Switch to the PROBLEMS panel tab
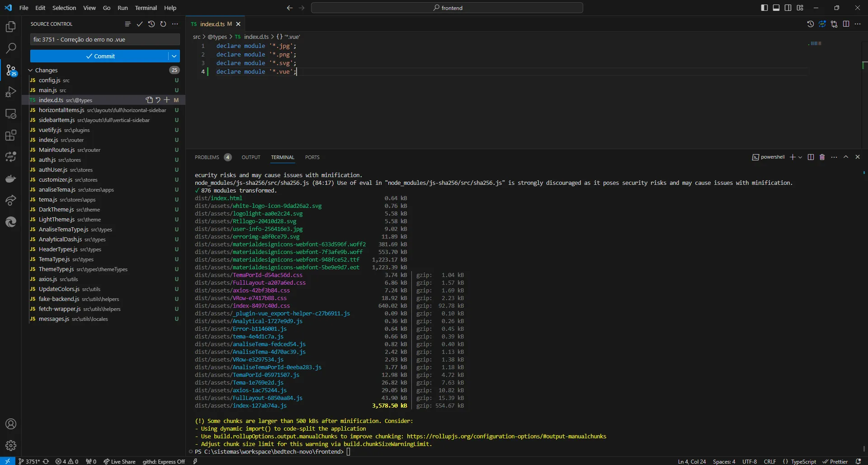This screenshot has width=868, height=465. (x=207, y=157)
